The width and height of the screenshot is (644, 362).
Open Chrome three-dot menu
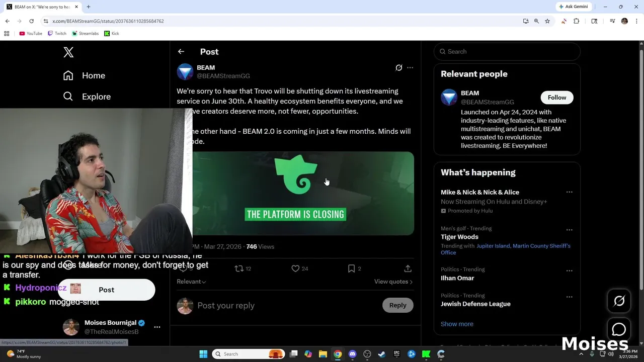pos(636,21)
